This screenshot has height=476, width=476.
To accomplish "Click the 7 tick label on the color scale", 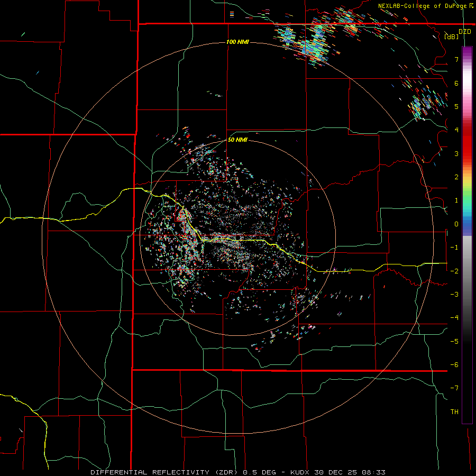I will click(x=456, y=59).
